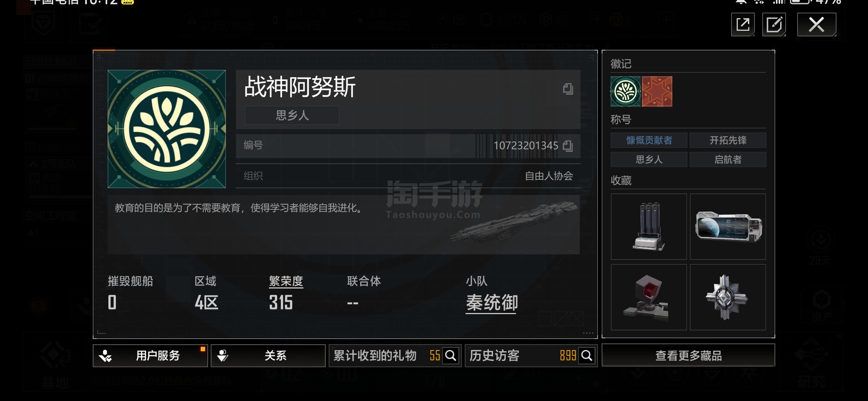The width and height of the screenshot is (868, 401).
Task: Open the cylinder tower collectible thumbnail
Action: point(649,226)
